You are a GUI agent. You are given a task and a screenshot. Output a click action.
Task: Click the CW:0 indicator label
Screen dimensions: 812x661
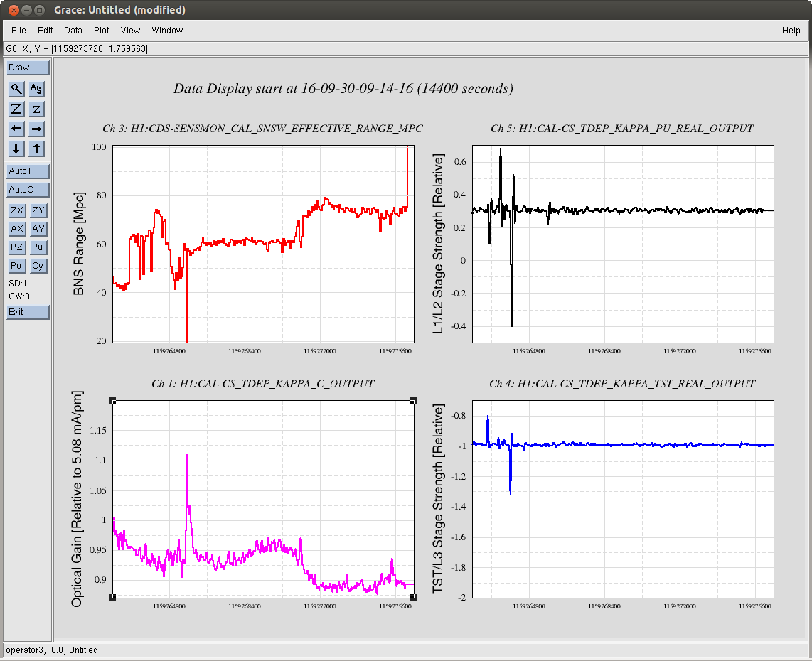click(19, 296)
